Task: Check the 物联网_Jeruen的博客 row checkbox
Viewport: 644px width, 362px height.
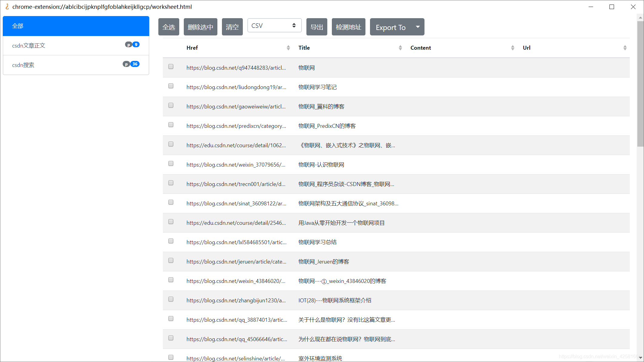Action: (171, 261)
